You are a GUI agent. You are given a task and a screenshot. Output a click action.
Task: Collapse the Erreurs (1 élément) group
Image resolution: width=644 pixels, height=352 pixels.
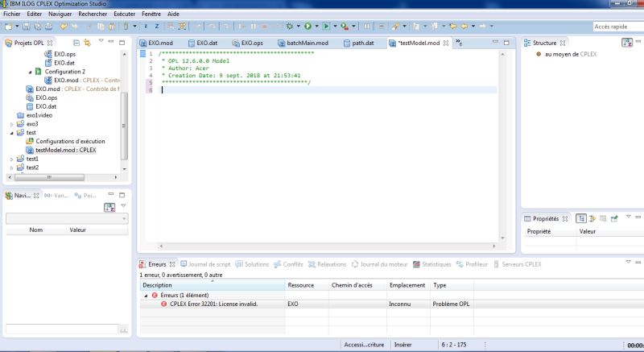pyautogui.click(x=146, y=296)
